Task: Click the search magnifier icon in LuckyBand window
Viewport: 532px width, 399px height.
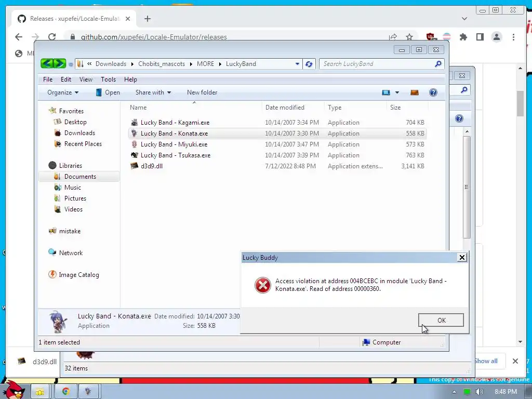Action: [438, 64]
